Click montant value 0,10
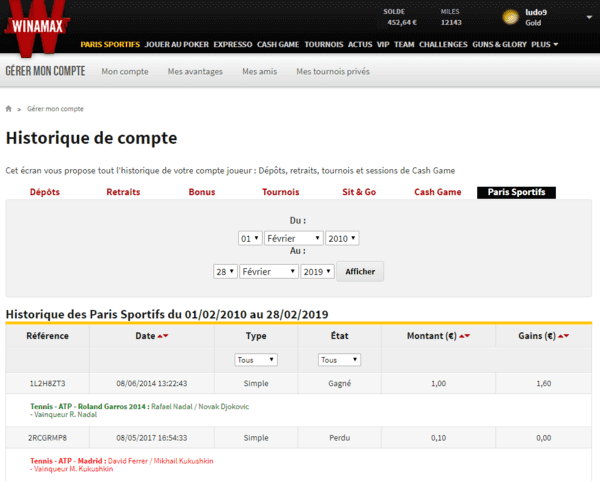The image size is (600, 481). pyautogui.click(x=439, y=438)
